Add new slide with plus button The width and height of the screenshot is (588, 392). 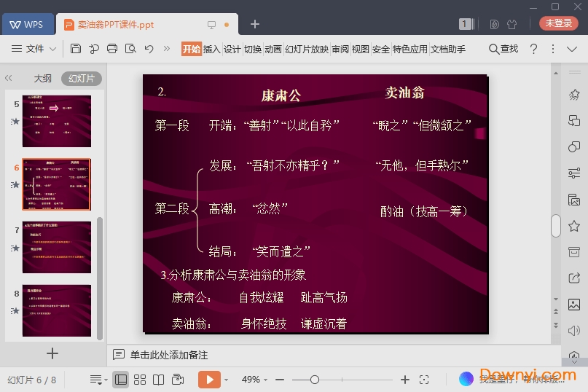click(x=52, y=353)
